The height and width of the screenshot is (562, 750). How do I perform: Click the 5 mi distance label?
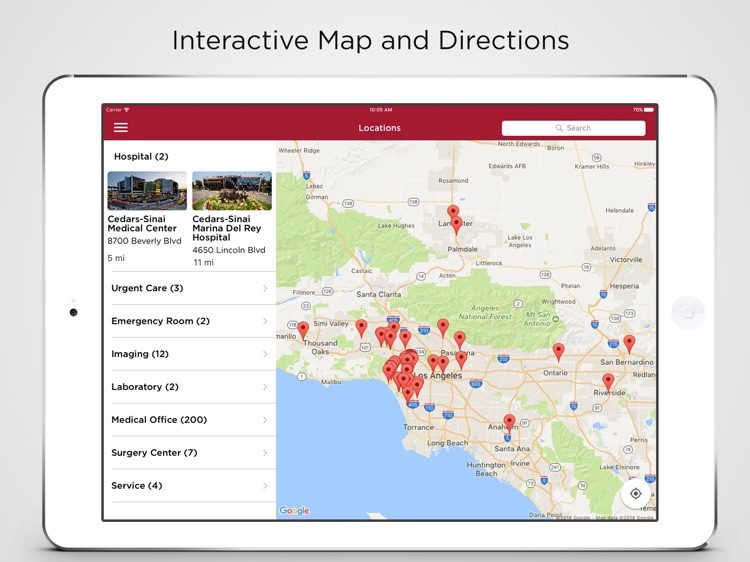pos(116,258)
